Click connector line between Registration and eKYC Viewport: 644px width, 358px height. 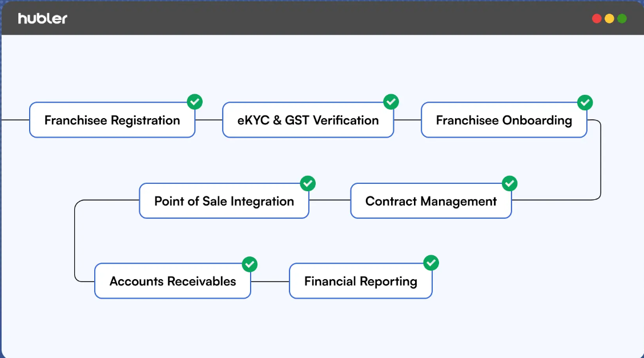pos(208,120)
